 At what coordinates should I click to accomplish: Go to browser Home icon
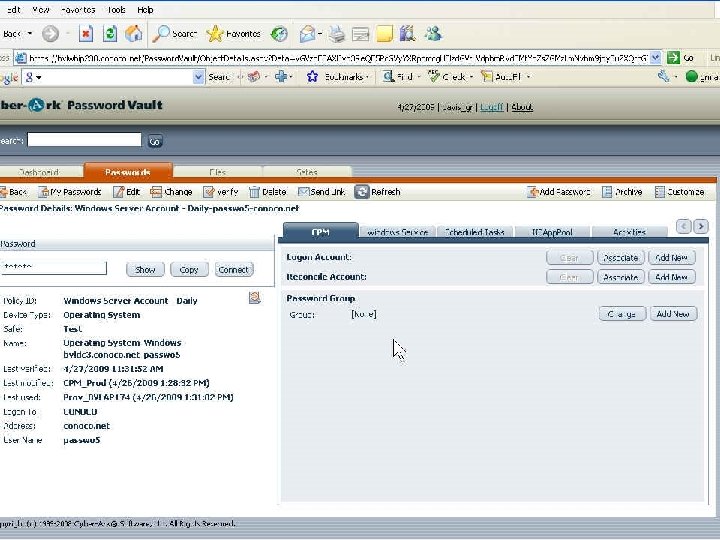click(x=134, y=34)
